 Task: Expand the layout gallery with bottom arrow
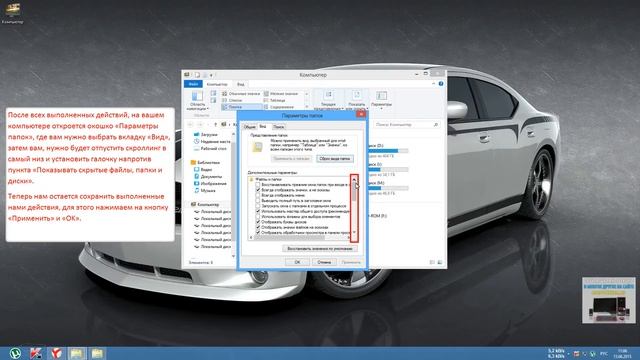307,107
